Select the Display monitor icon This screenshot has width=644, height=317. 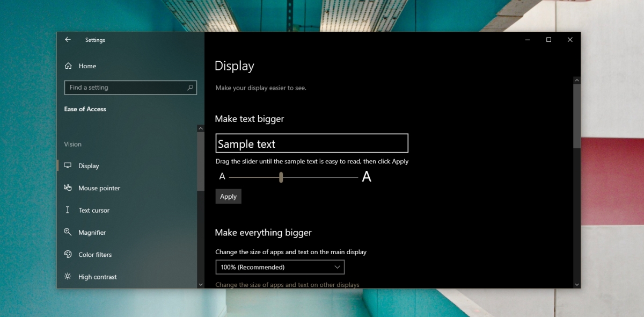pos(68,166)
